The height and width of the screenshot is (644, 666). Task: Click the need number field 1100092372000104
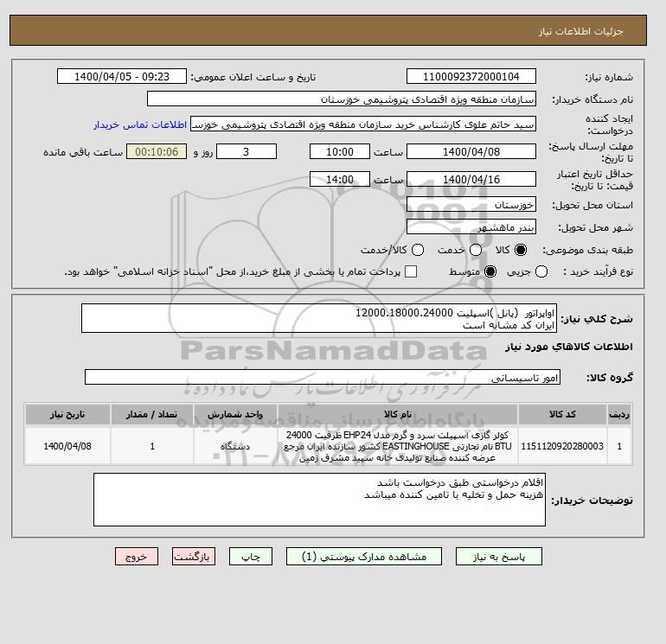[x=471, y=76]
